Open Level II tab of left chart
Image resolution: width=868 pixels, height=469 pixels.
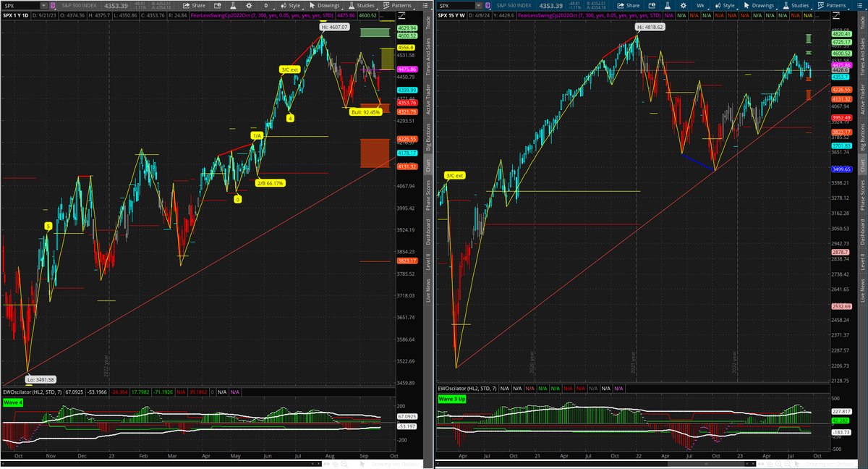click(x=428, y=261)
